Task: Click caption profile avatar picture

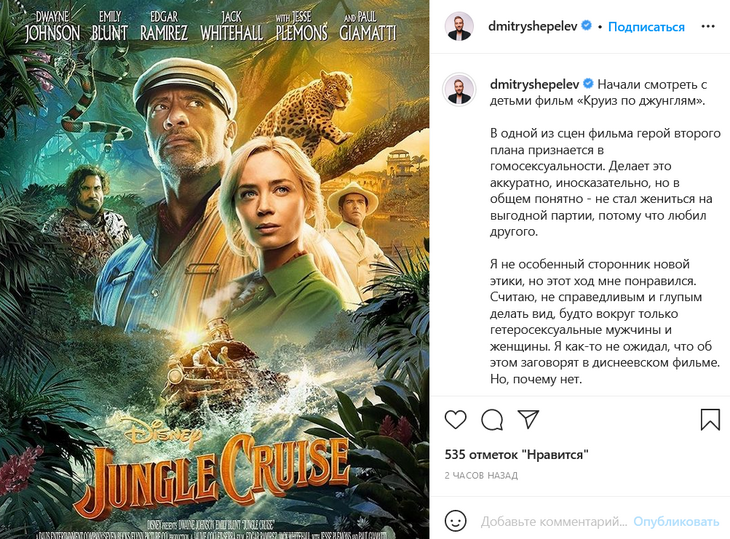Action: coord(459,89)
